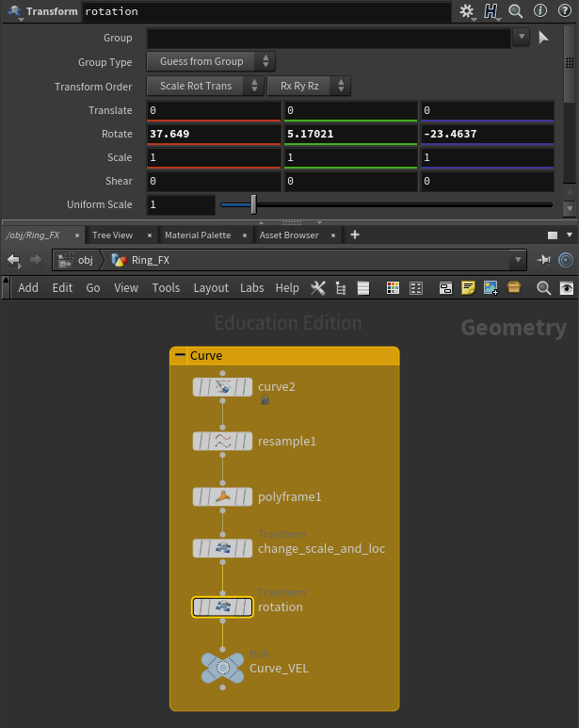Screen dimensions: 579x728
Task: Click the Transform node type icon
Action: pyautogui.click(x=15, y=11)
